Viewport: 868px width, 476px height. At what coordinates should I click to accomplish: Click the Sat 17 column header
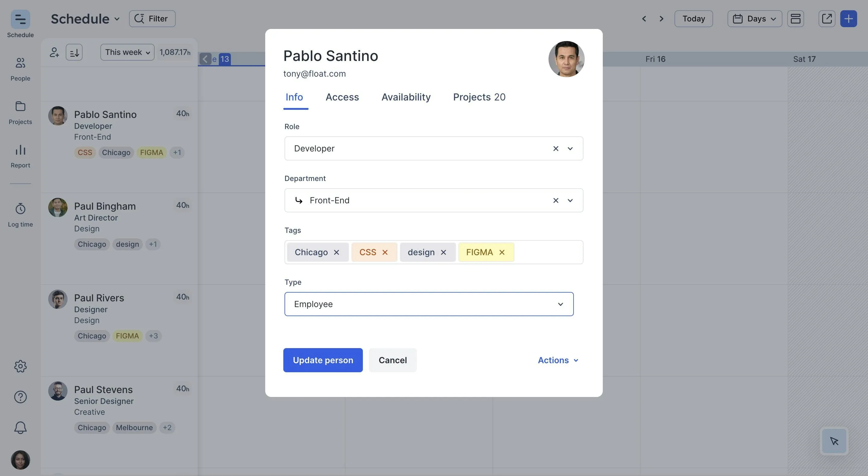pyautogui.click(x=804, y=59)
